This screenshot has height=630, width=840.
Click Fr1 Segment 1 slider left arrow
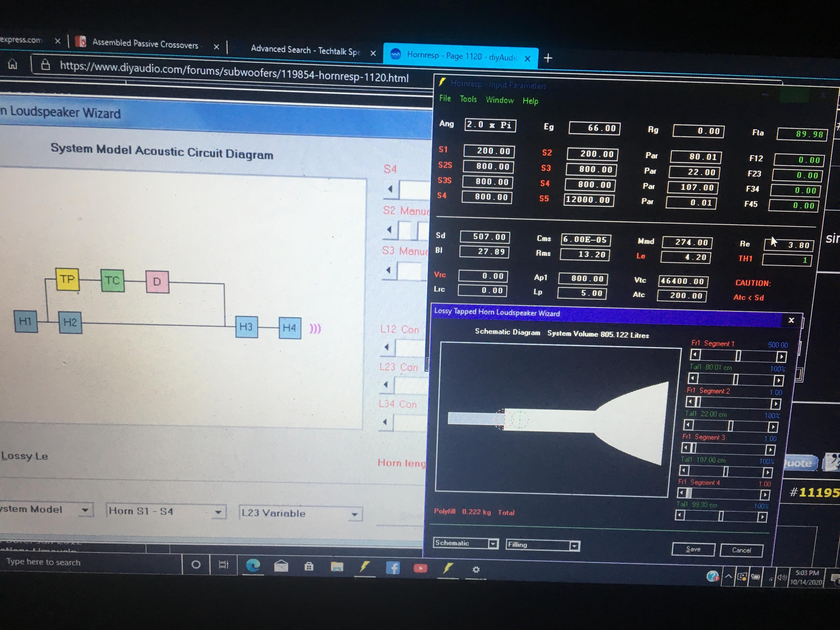point(695,355)
